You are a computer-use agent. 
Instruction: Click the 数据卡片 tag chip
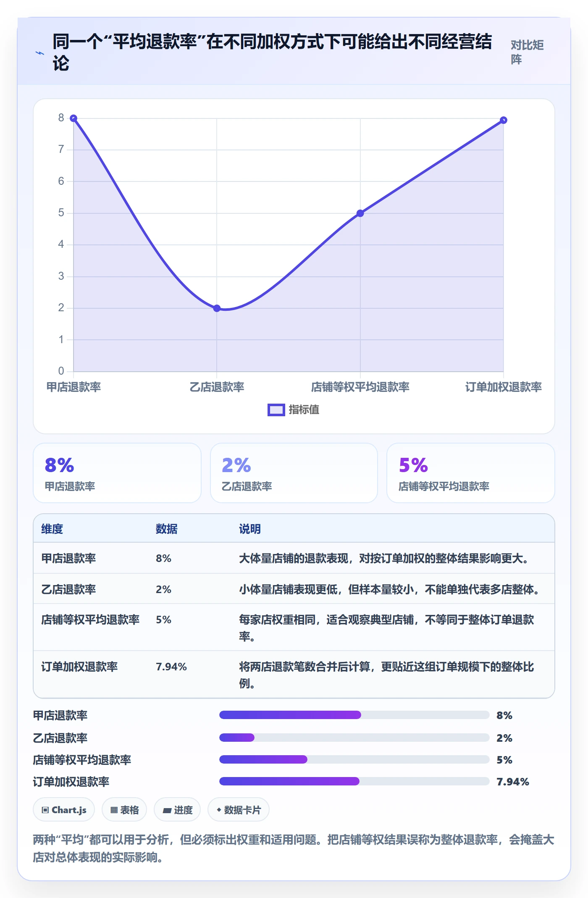[239, 810]
